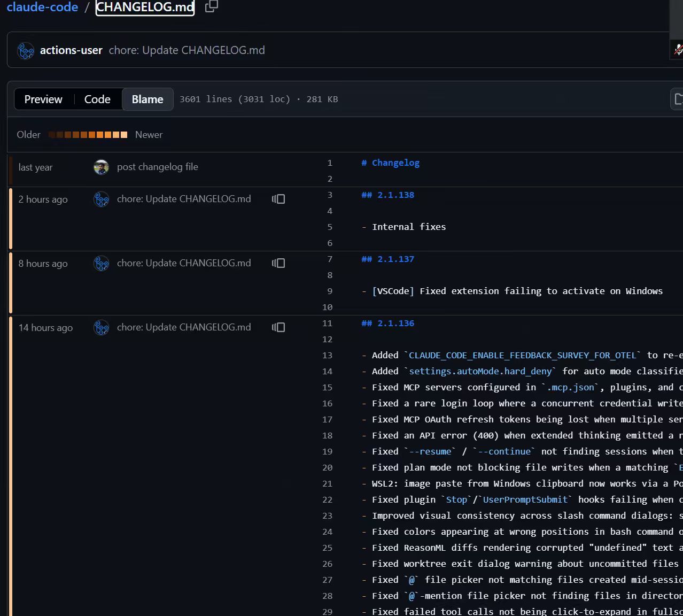Click the 'Fixed ReasonML diffs' line
This screenshot has width=683, height=616.
tap(522, 548)
